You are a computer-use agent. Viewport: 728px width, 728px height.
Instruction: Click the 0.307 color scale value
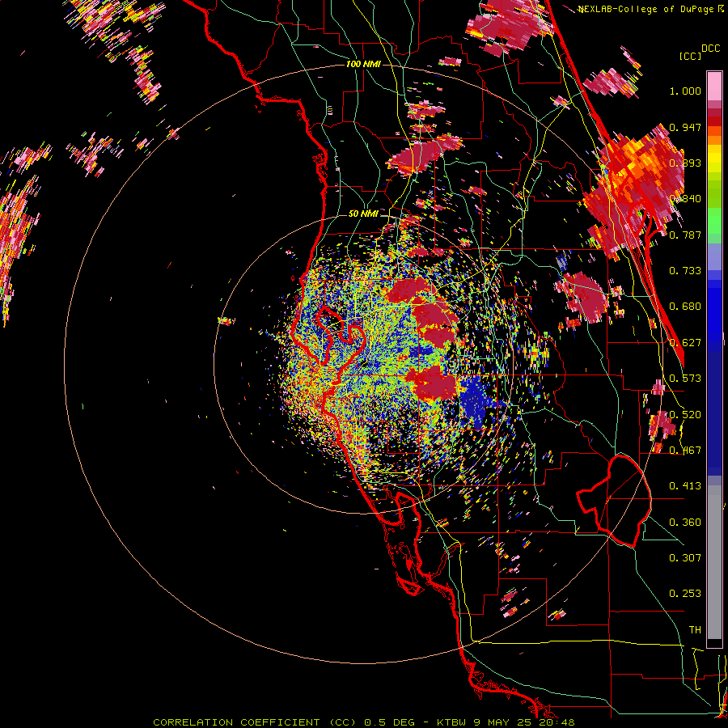click(685, 558)
